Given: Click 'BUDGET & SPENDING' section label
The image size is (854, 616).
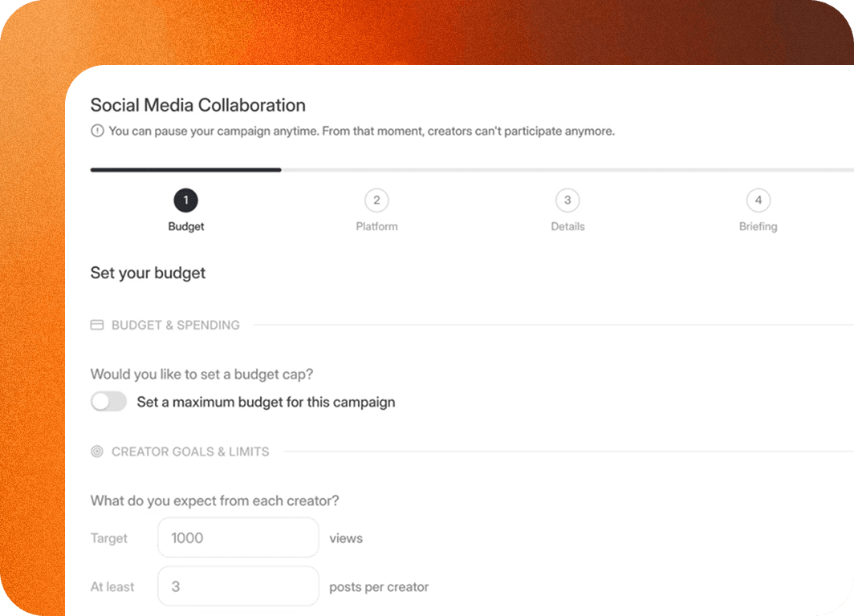Looking at the screenshot, I should click(175, 325).
